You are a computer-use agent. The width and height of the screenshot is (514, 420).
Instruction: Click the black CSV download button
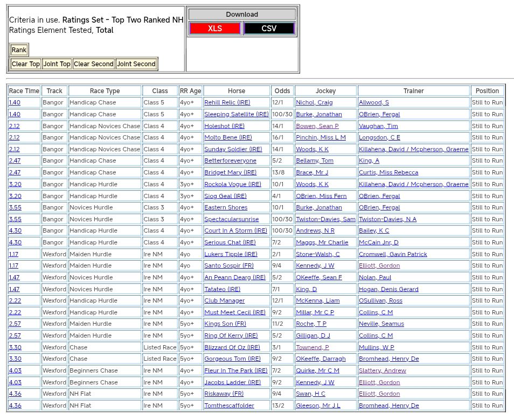pos(269,29)
